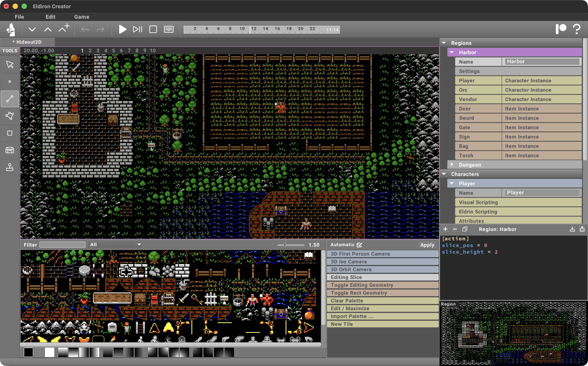The image size is (588, 366).
Task: Open the Game menu
Action: 82,17
